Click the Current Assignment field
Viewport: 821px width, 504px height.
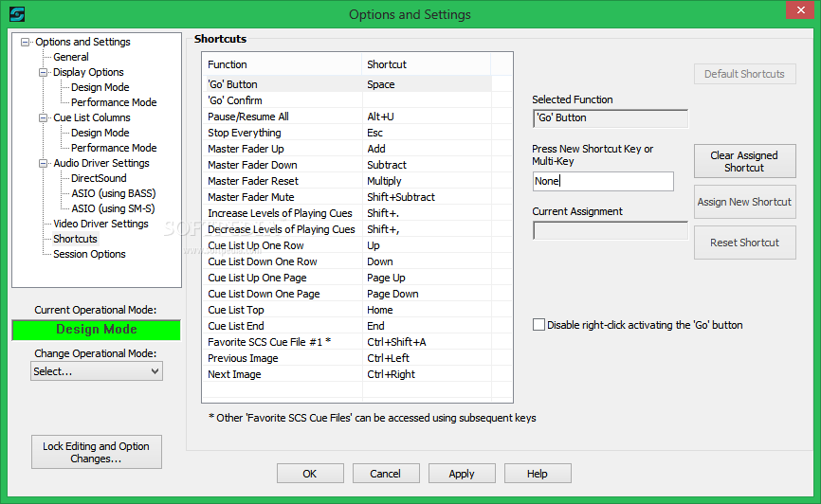(x=610, y=230)
